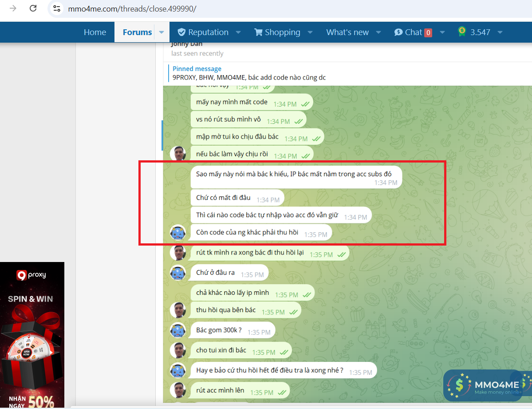
Task: Click the Shopping cart icon
Action: point(259,32)
